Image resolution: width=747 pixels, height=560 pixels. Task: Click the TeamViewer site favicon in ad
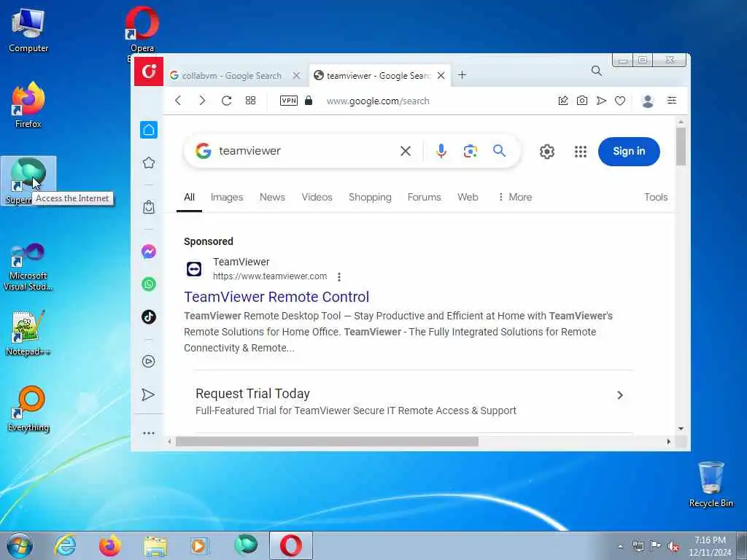tap(194, 269)
